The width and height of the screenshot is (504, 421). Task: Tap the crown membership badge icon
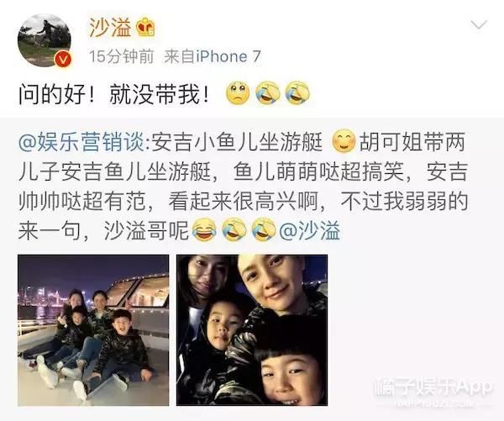[x=145, y=27]
